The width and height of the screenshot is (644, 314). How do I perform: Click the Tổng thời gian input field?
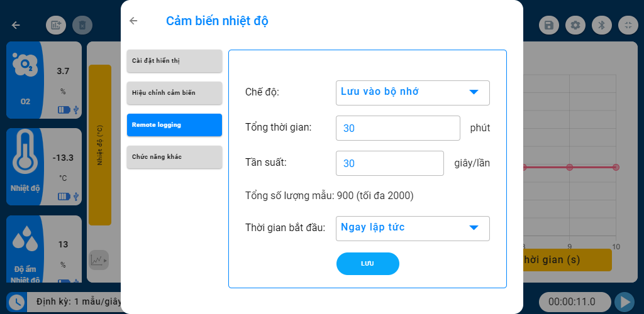click(x=397, y=128)
